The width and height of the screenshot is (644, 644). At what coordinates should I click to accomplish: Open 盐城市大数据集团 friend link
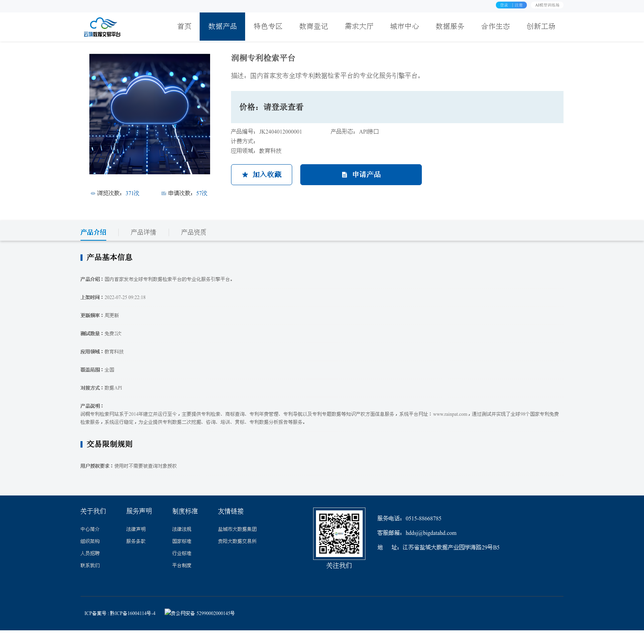237,529
